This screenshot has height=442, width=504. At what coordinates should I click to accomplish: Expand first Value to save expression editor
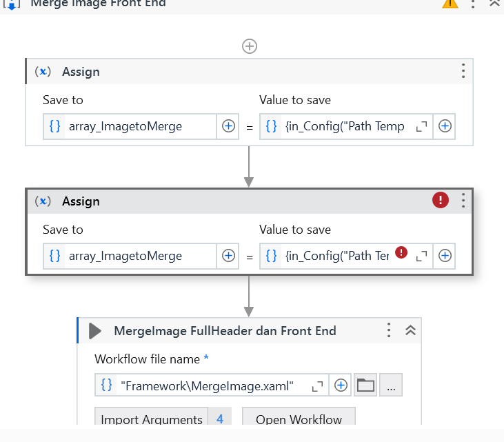coord(422,126)
